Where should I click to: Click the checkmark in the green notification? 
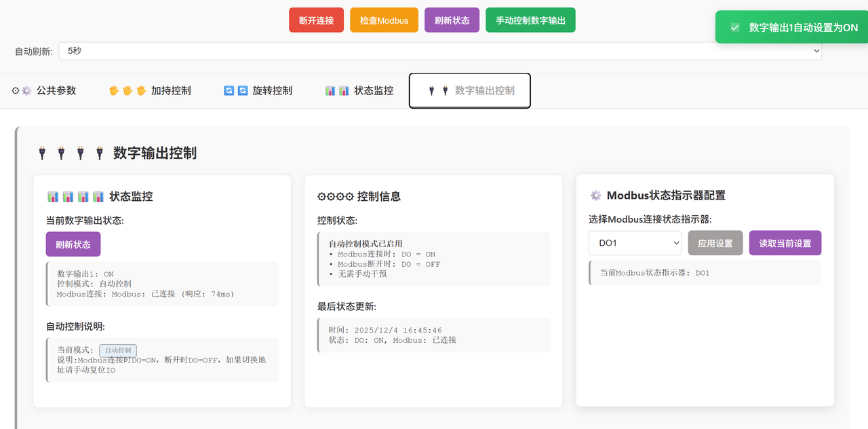[x=734, y=28]
